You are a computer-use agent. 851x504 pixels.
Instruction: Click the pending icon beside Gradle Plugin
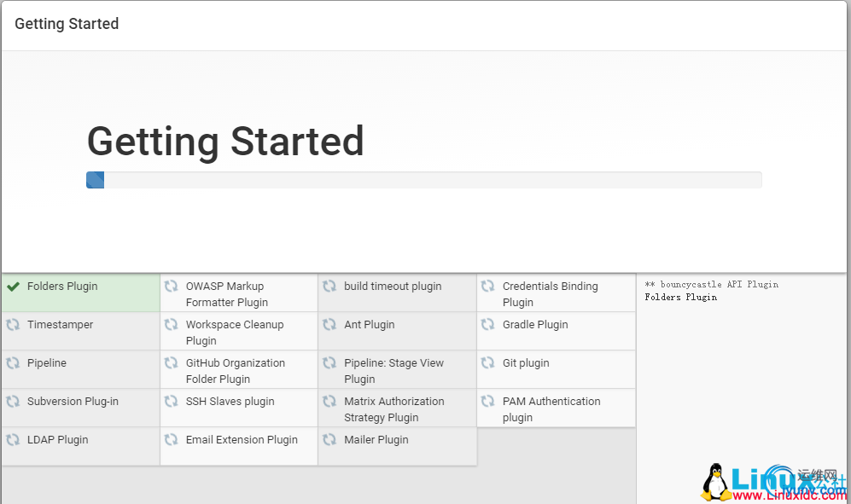(488, 324)
